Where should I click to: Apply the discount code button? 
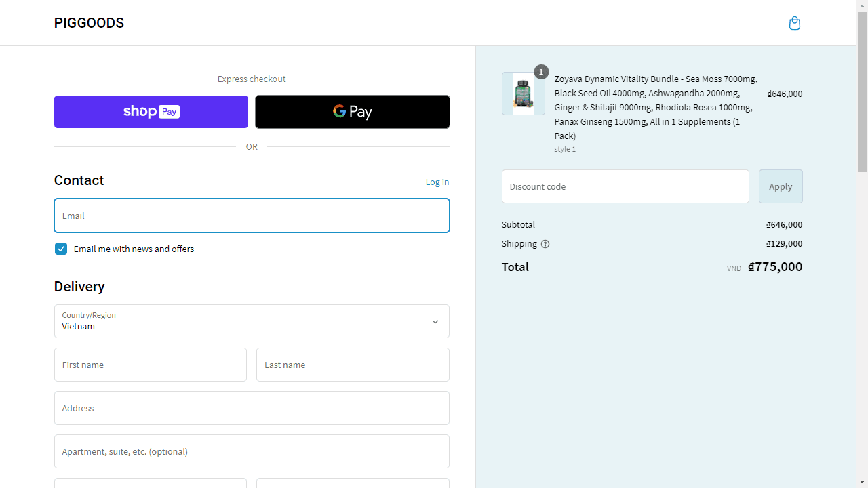click(781, 186)
